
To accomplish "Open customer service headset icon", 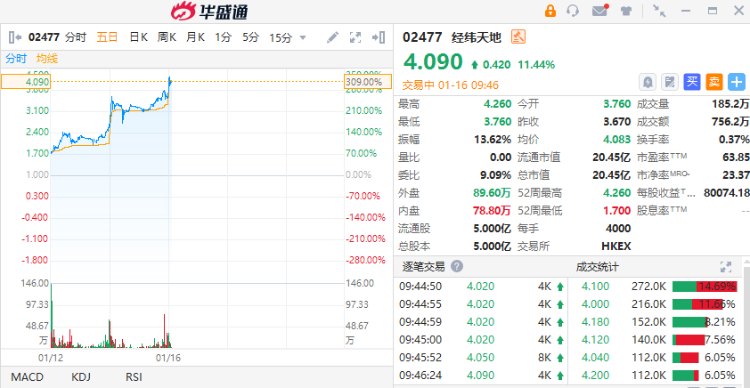I will [573, 11].
